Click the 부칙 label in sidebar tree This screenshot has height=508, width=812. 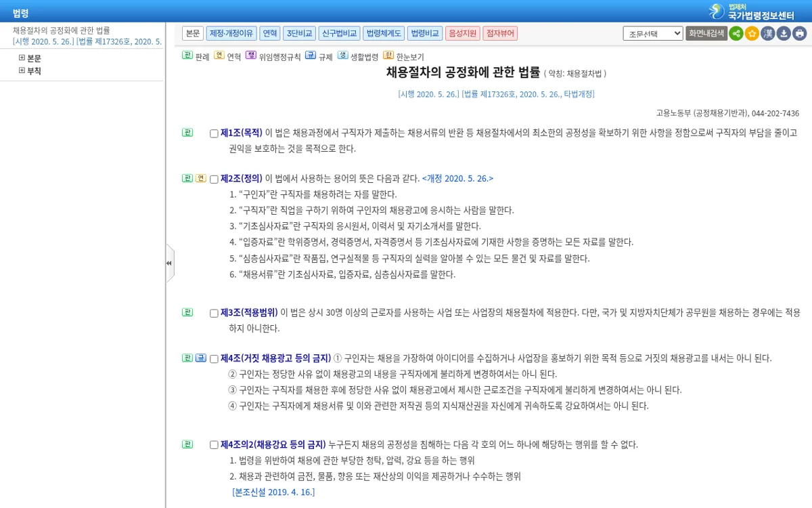coord(35,70)
